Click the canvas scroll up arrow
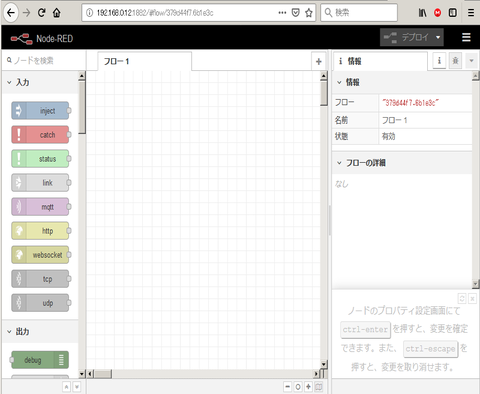Screen dimensions: 480x394 tap(324, 76)
